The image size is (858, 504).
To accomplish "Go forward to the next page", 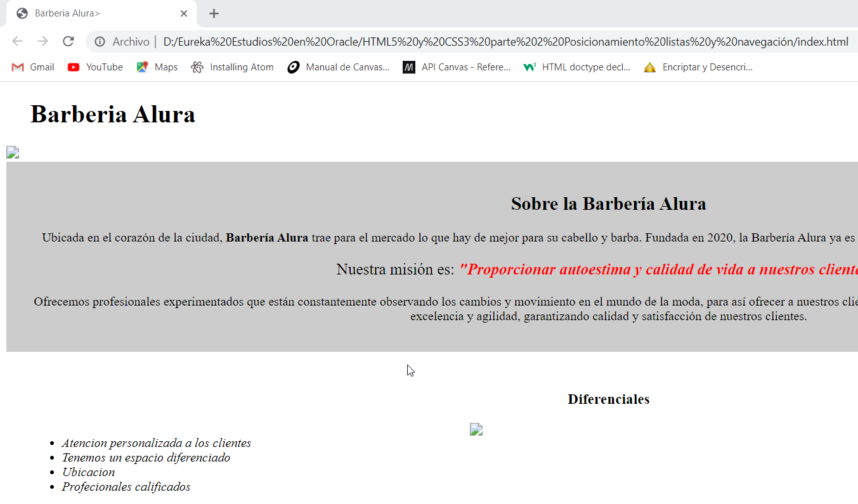I will click(42, 42).
